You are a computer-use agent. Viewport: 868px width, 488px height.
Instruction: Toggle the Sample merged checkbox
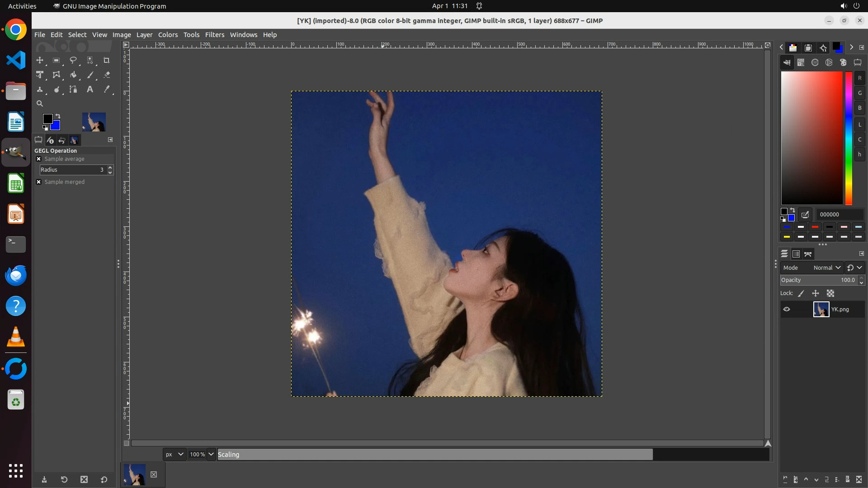pos(39,182)
